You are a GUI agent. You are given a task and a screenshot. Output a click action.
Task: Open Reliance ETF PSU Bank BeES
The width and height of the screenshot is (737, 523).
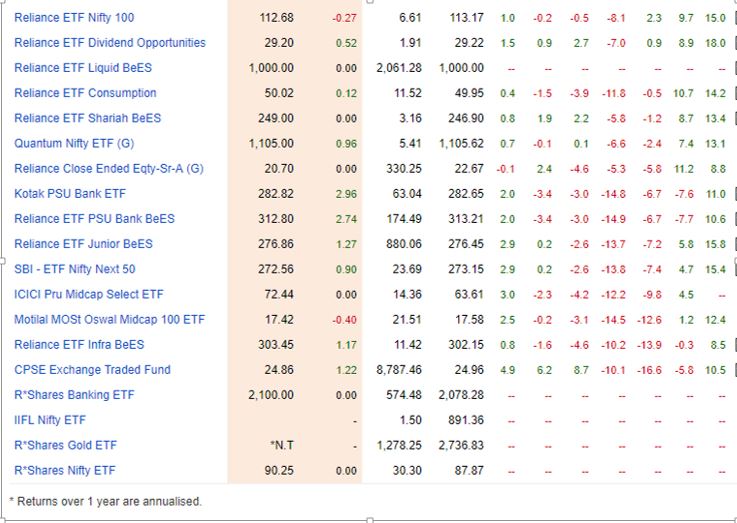pos(94,219)
